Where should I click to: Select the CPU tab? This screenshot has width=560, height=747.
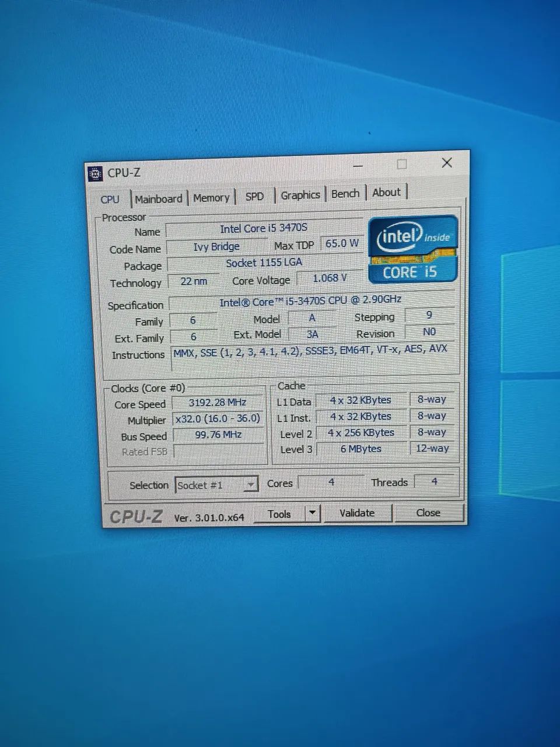click(x=110, y=200)
